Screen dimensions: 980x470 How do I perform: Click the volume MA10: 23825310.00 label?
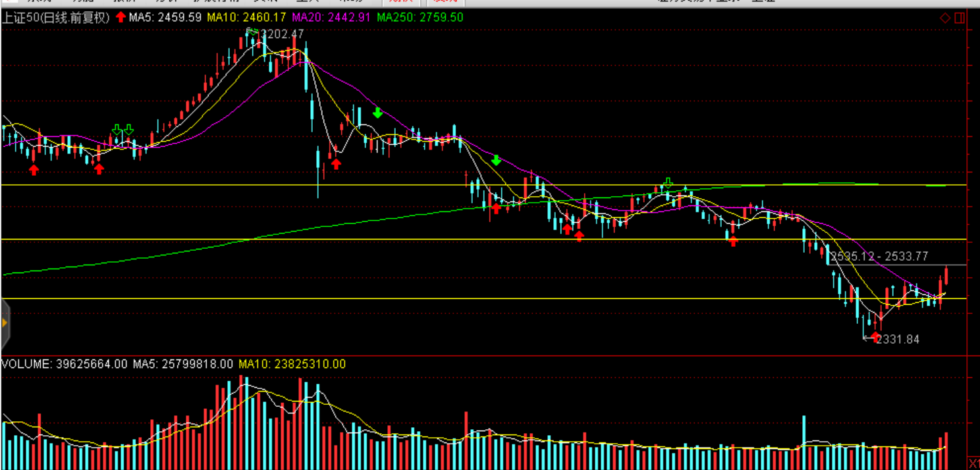pos(292,364)
